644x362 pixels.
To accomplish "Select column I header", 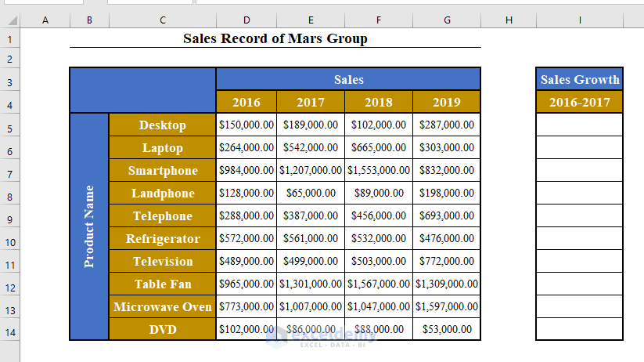I will coord(579,20).
